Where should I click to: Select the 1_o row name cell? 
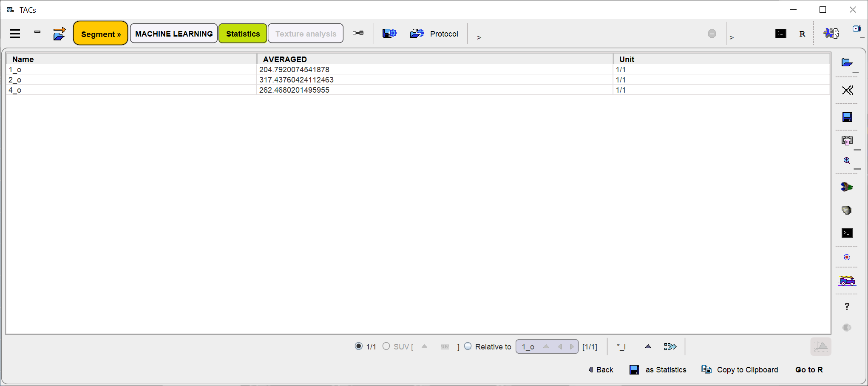pyautogui.click(x=132, y=69)
